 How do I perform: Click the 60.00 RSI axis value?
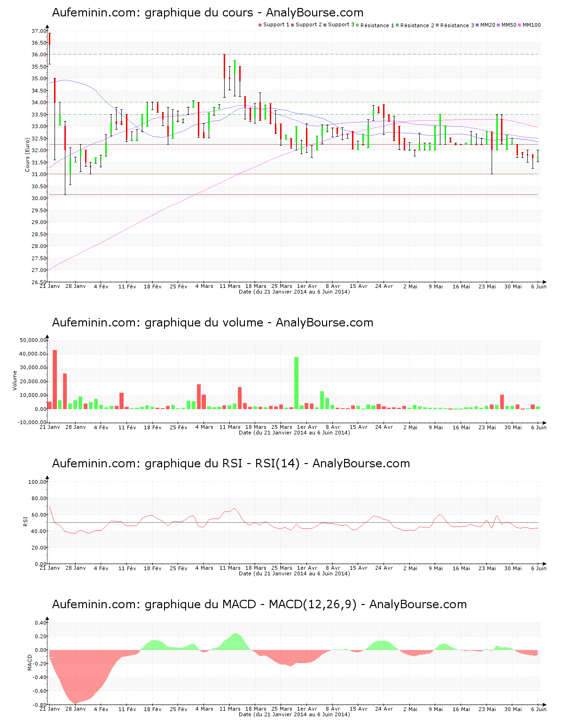pos(39,515)
